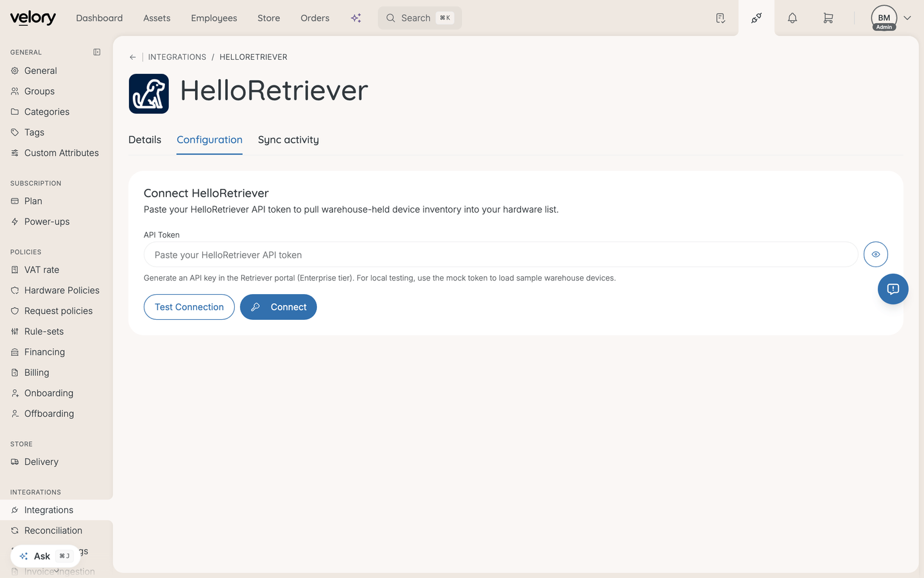Go back using the breadcrumb arrow

pyautogui.click(x=133, y=57)
